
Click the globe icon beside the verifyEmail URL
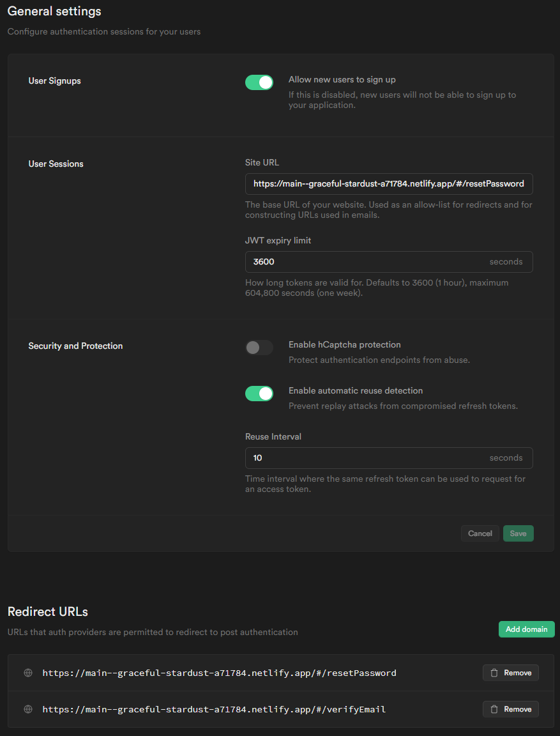pyautogui.click(x=28, y=709)
